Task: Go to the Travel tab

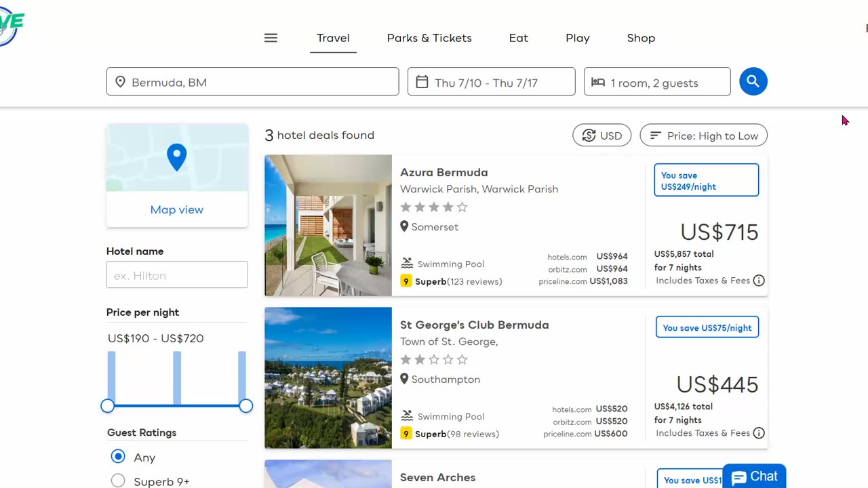Action: click(333, 38)
